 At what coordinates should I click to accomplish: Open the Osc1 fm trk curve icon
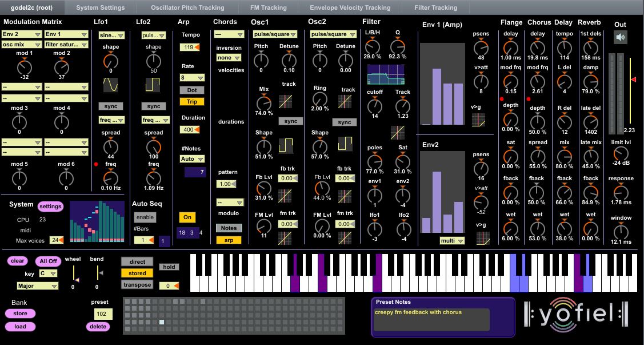[x=286, y=239]
